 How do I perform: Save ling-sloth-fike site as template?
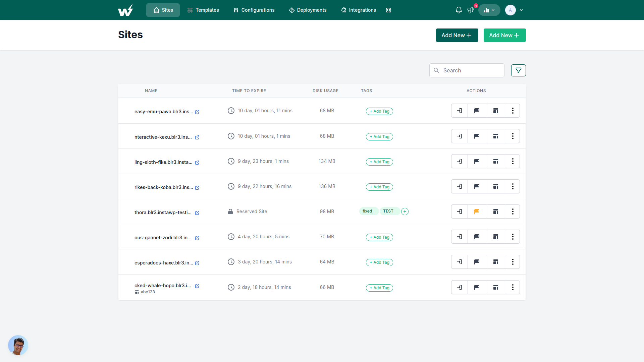[x=496, y=161]
